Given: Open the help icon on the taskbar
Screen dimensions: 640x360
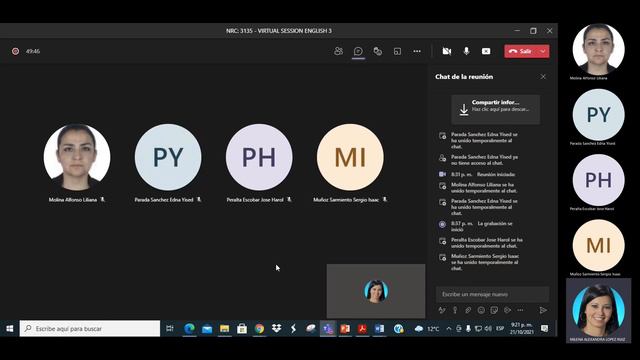Looking at the screenshot, I should point(398,329).
